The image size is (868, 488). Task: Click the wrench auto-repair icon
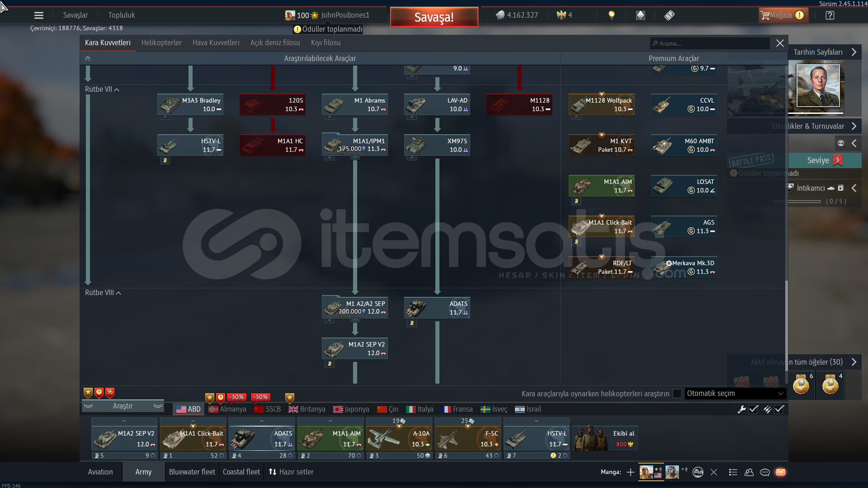coord(741,409)
